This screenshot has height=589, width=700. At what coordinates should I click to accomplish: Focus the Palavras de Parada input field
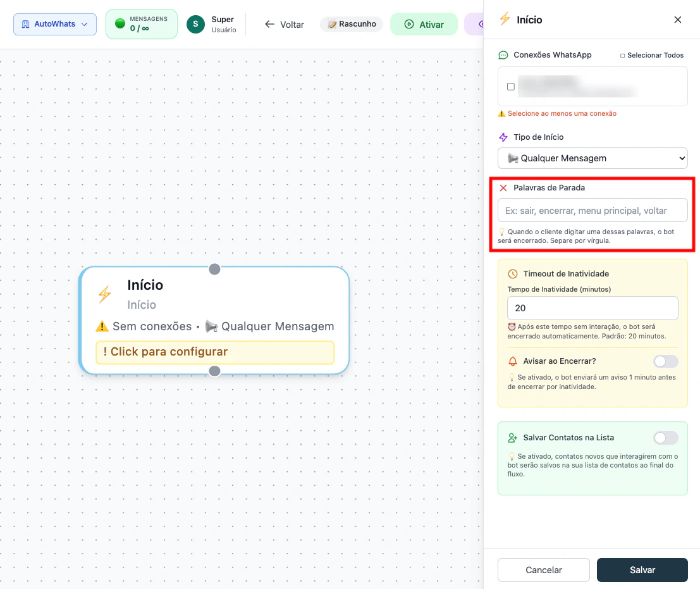[593, 210]
